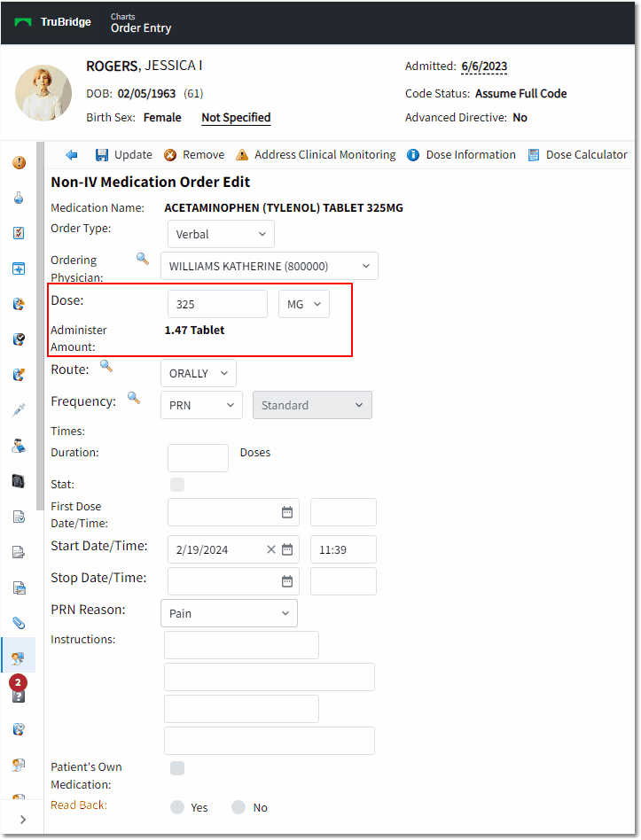Clear the Start Date 2/19/2024 value
The height and width of the screenshot is (840, 641).
pos(271,549)
